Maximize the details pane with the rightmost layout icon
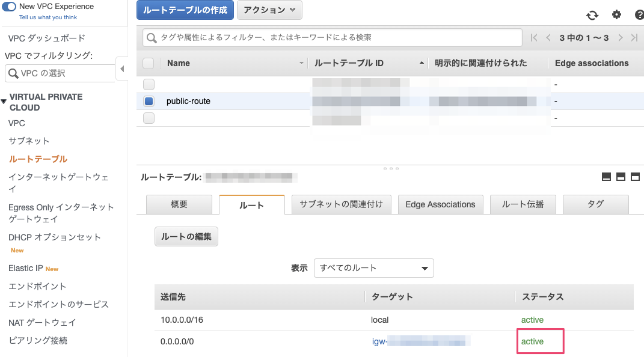 [x=636, y=177]
